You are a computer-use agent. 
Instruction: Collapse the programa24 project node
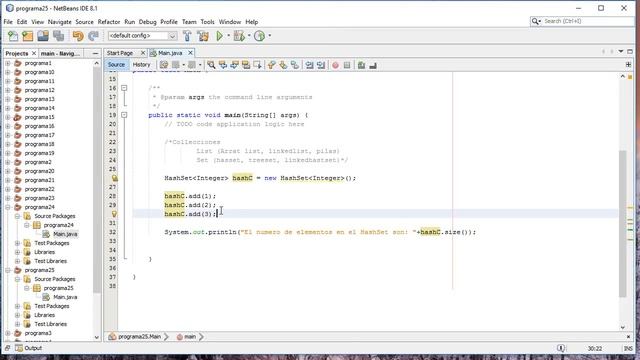click(x=8, y=207)
